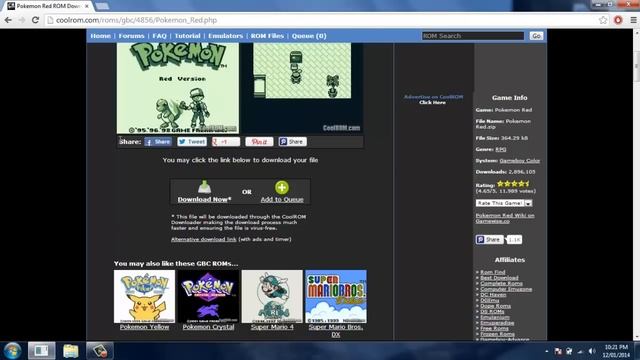Open the Super Mario Bros. DX thumbnail

pyautogui.click(x=336, y=296)
